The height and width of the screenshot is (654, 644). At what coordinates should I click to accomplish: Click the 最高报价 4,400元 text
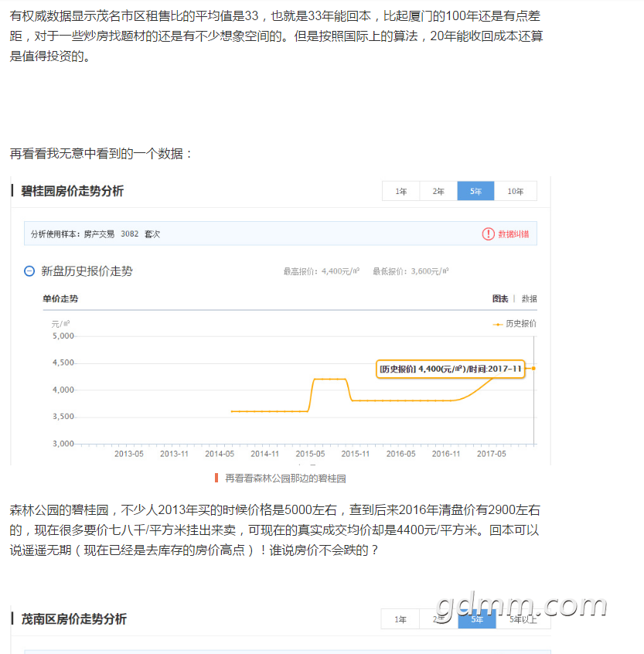(322, 271)
